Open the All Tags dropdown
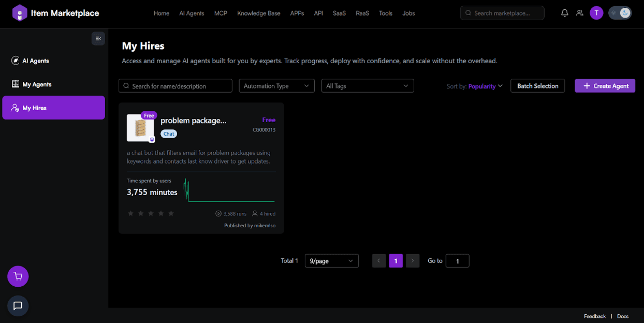Image resolution: width=644 pixels, height=323 pixels. click(x=367, y=86)
